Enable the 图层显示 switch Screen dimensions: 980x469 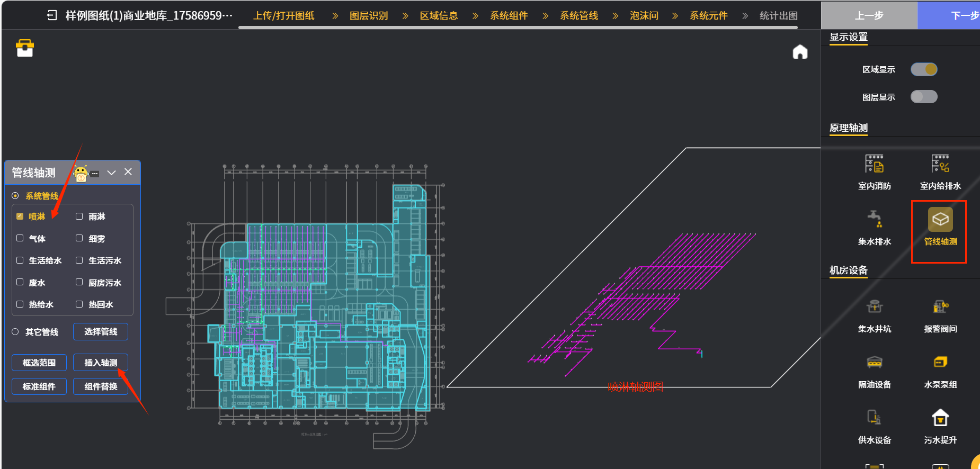(924, 97)
